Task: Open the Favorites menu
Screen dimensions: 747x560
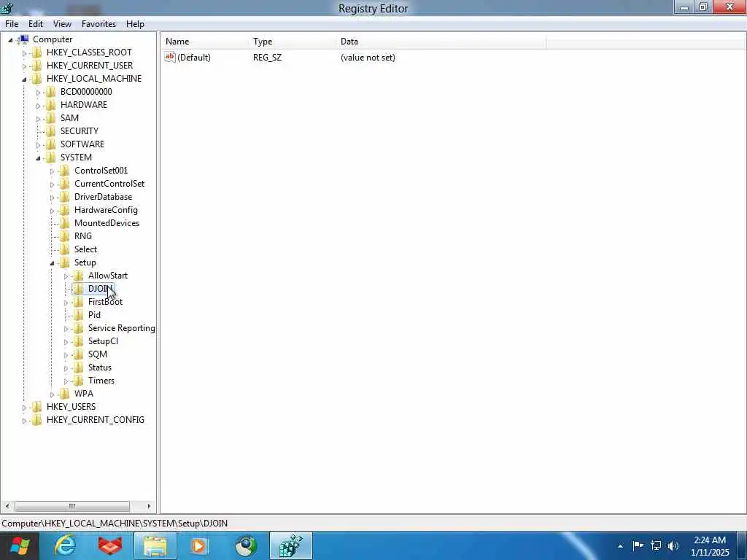Action: (98, 24)
